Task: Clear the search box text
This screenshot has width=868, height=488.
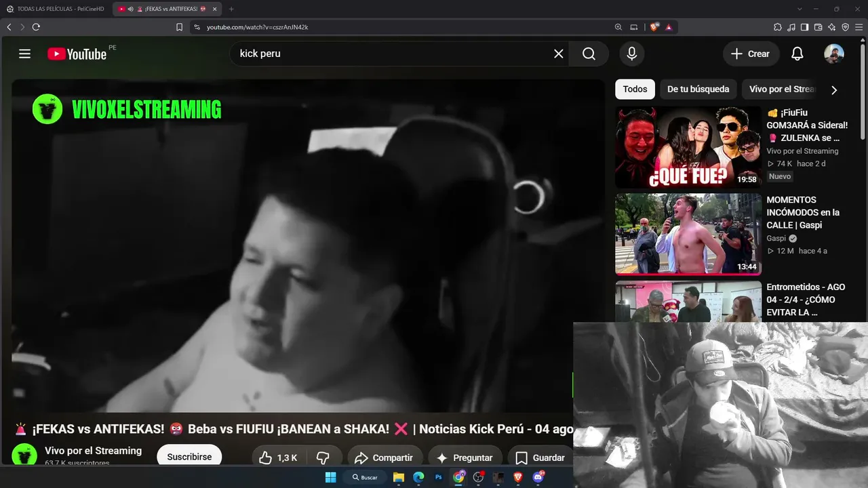Action: [559, 54]
